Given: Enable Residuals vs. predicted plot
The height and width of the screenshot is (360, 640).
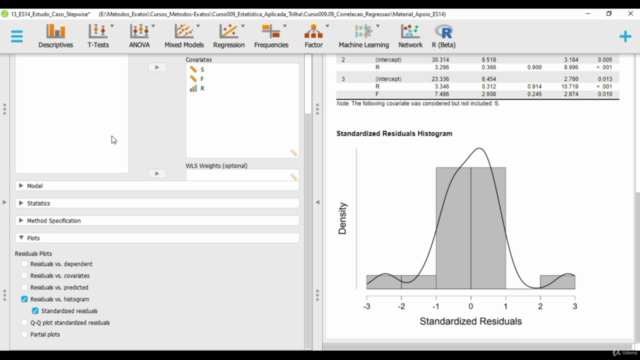Looking at the screenshot, I should point(24,287).
